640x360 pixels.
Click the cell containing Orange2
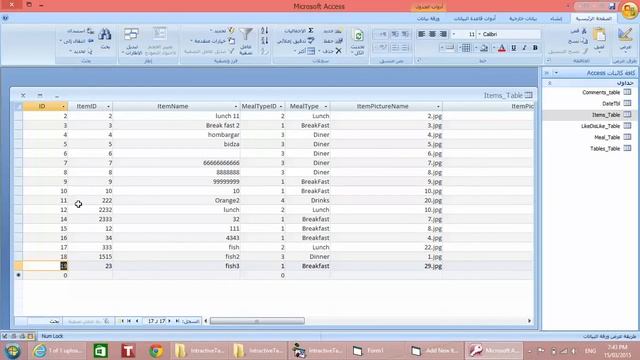(176, 200)
